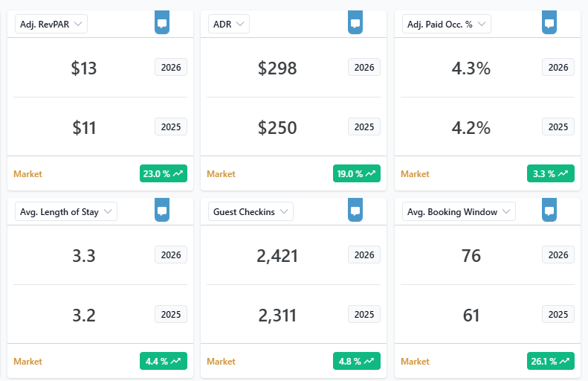Click the 3.2 length of stay value
The width and height of the screenshot is (588, 381).
click(x=84, y=316)
